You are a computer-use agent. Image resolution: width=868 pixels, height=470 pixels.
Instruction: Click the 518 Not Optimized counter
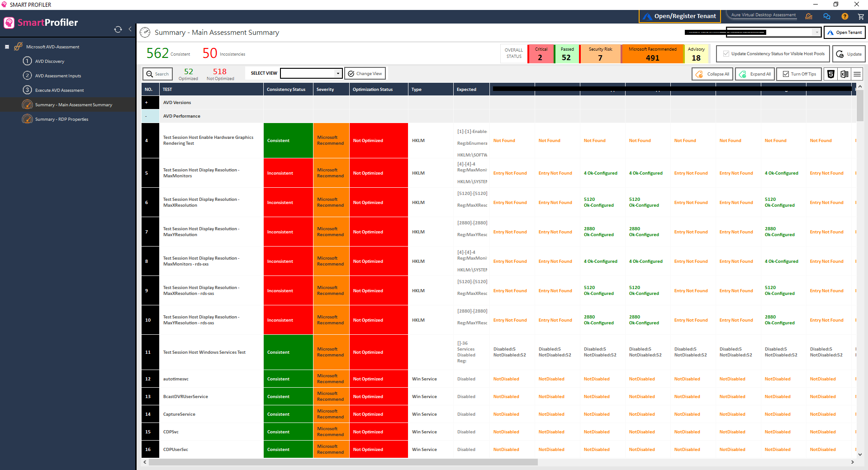(x=220, y=74)
